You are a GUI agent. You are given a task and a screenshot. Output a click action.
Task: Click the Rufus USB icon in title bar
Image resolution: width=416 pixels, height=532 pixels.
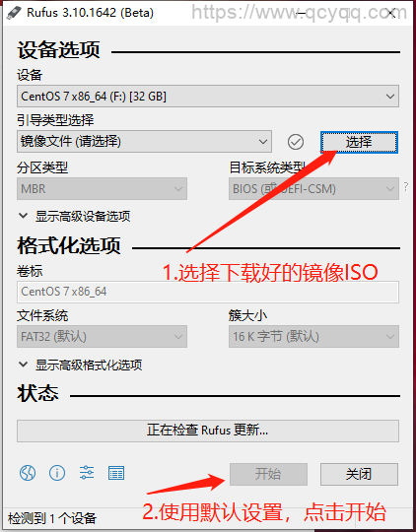14,13
